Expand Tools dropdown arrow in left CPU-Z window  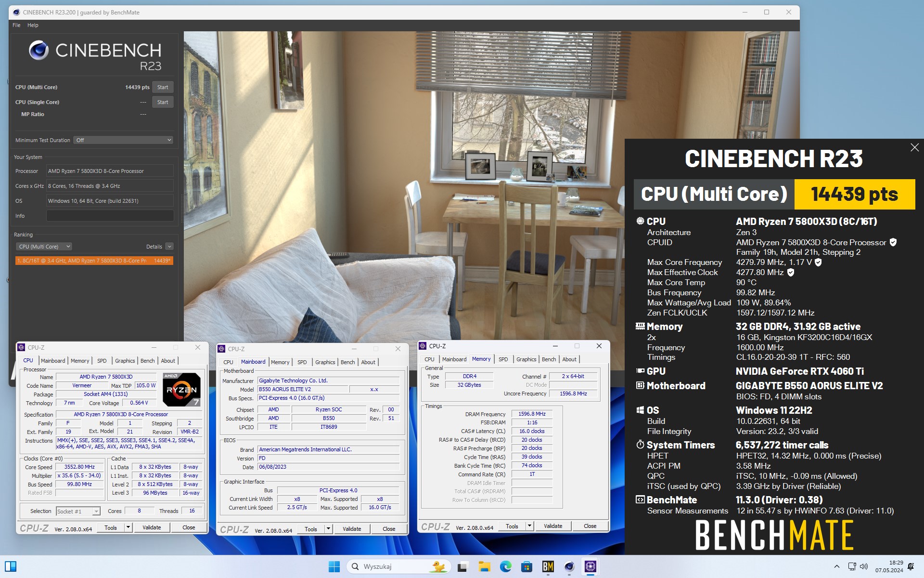(x=128, y=527)
